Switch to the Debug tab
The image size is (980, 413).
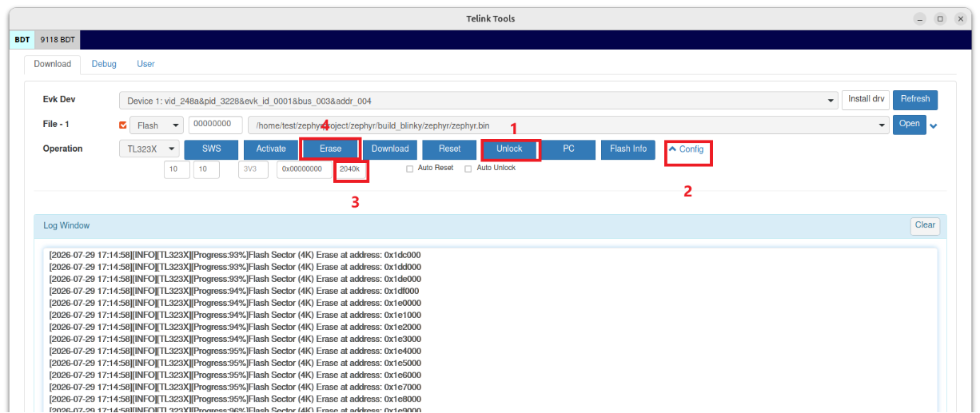(104, 64)
